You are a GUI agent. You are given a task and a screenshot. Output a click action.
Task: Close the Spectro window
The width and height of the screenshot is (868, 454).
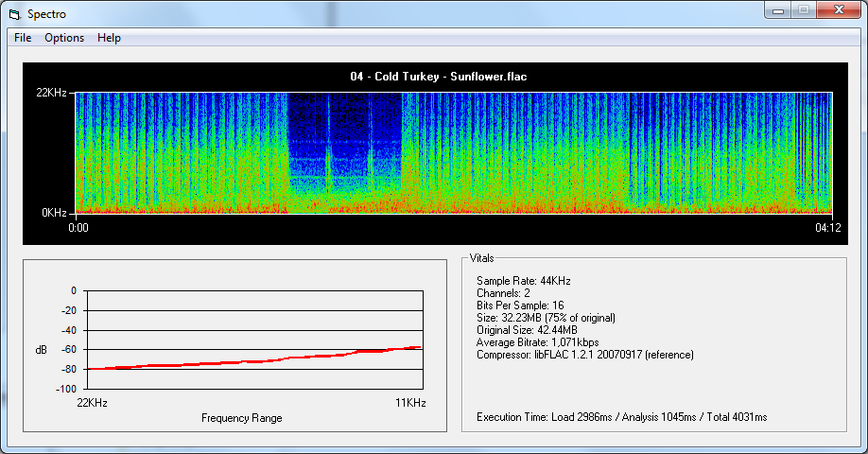[x=837, y=9]
